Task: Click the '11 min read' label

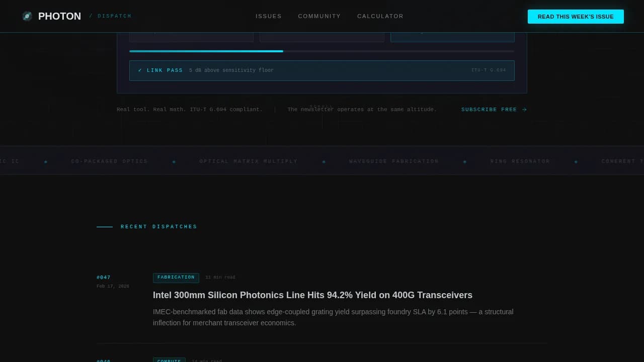Action: point(220,278)
